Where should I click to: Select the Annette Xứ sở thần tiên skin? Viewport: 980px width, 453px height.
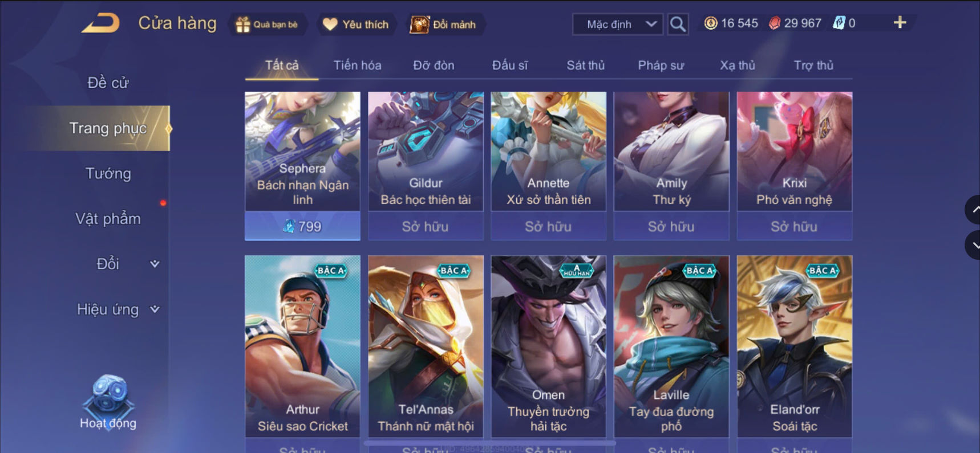click(x=548, y=152)
